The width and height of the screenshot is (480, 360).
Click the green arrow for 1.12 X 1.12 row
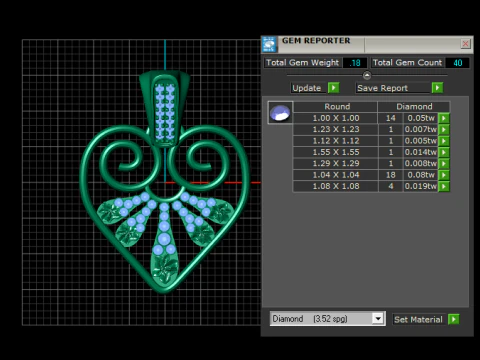pyautogui.click(x=444, y=141)
